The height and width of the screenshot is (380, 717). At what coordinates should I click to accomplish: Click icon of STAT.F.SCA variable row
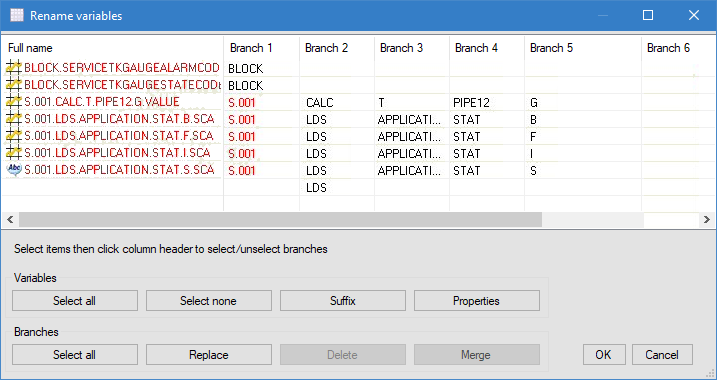click(x=14, y=136)
